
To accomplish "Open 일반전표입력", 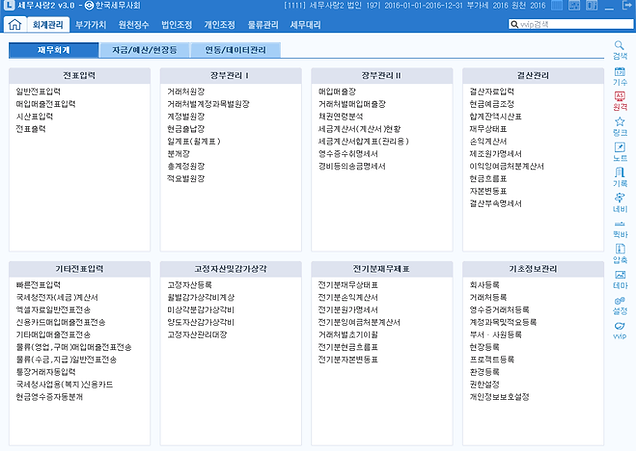I will point(38,92).
